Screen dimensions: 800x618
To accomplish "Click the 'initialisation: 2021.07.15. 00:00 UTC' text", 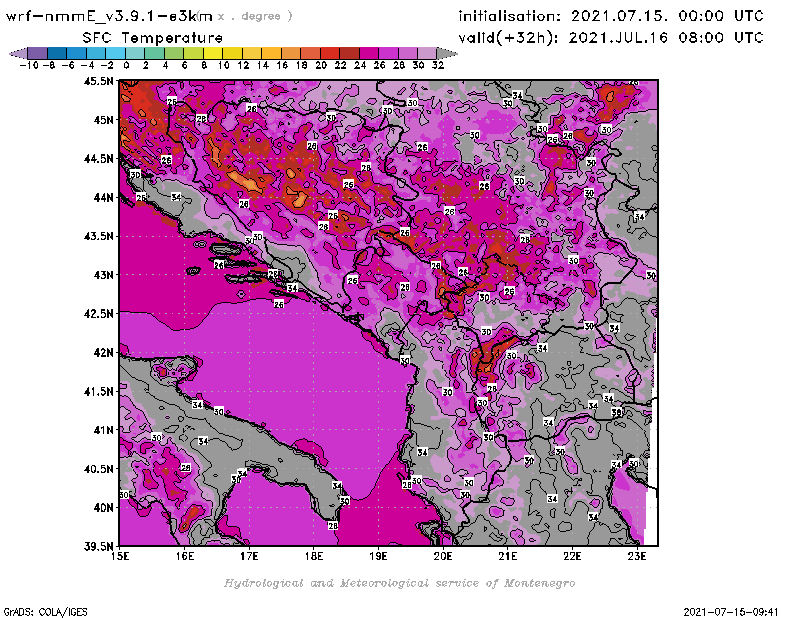I will click(x=611, y=16).
